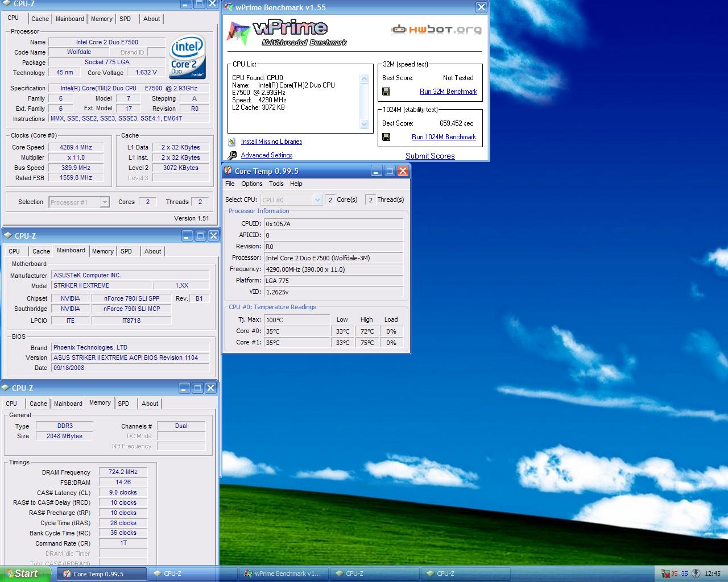Click the Core Voltage 1.632 V field
This screenshot has width=728, height=582.
146,73
